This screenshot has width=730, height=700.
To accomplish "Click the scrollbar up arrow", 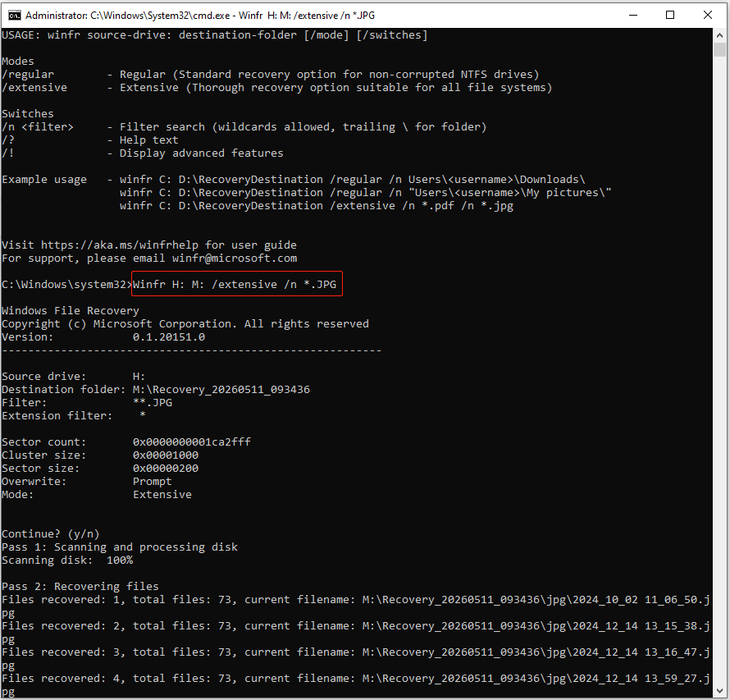I will click(x=719, y=35).
